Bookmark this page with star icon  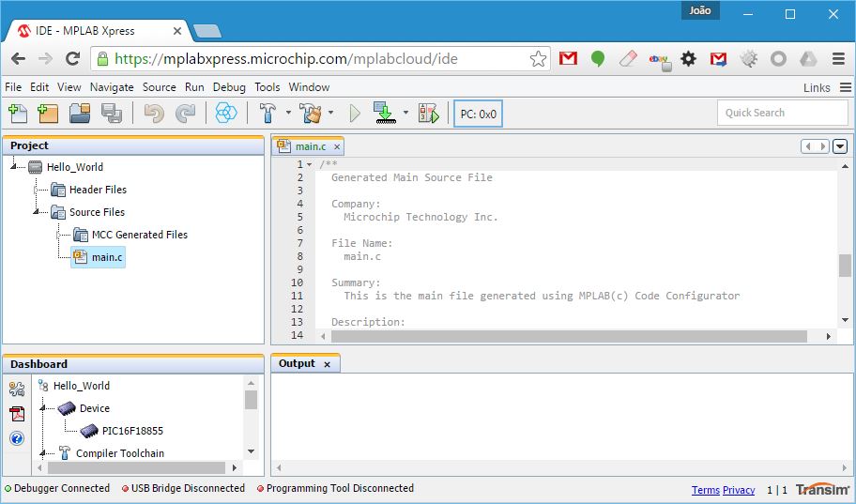[x=538, y=59]
